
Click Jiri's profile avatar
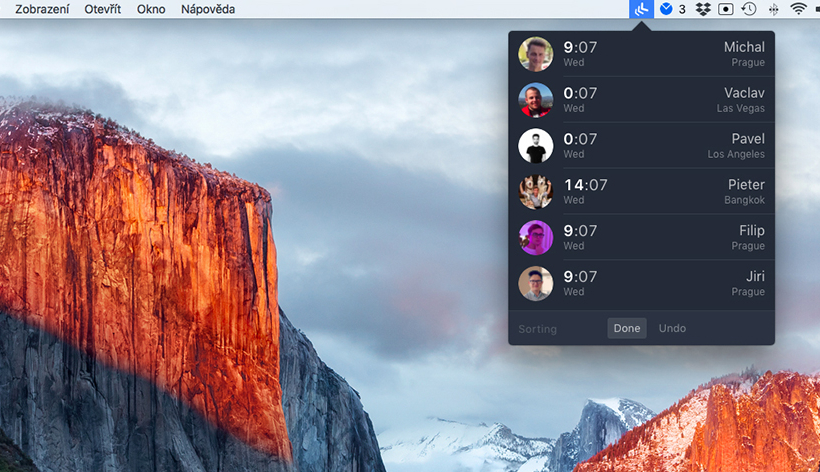coord(536,284)
